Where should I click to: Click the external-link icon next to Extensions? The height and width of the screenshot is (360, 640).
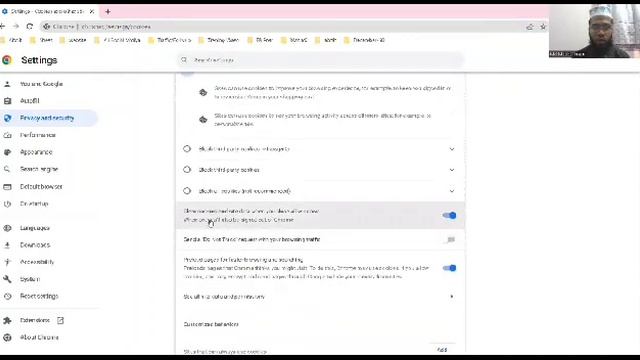(x=60, y=320)
